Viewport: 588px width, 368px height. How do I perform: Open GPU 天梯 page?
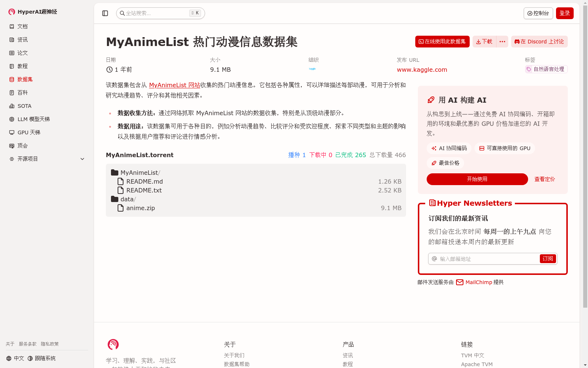coord(47,132)
